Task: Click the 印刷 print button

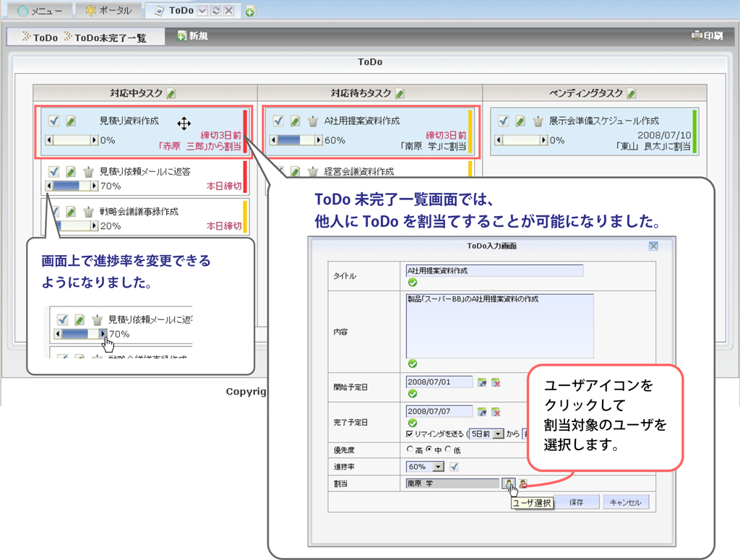Action: tap(707, 35)
